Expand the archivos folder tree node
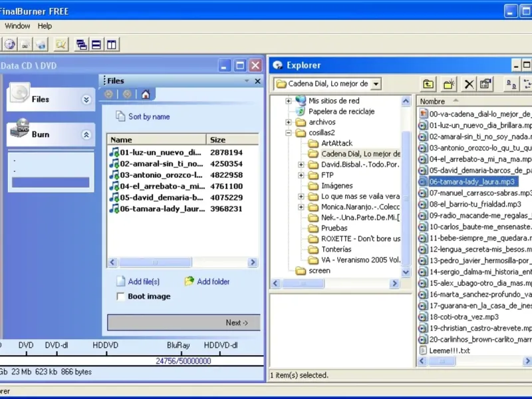Image resolution: width=532 pixels, height=399 pixels. click(289, 122)
